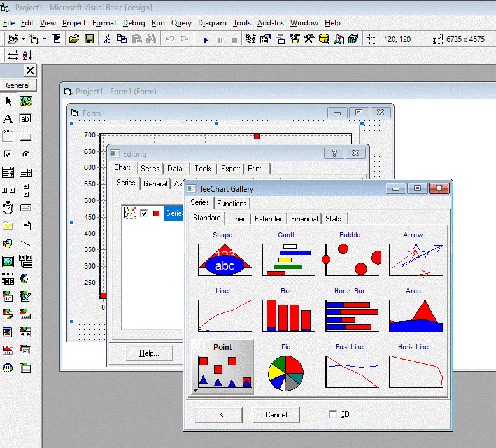Expand the Point chart type dropdown arrow
Image resolution: width=496 pixels, height=448 pixels.
[x=196, y=391]
